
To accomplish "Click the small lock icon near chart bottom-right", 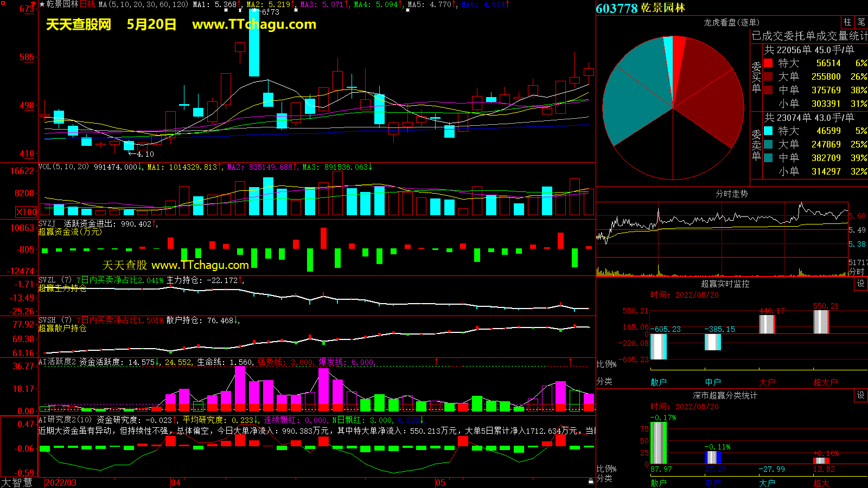I will pos(591,481).
